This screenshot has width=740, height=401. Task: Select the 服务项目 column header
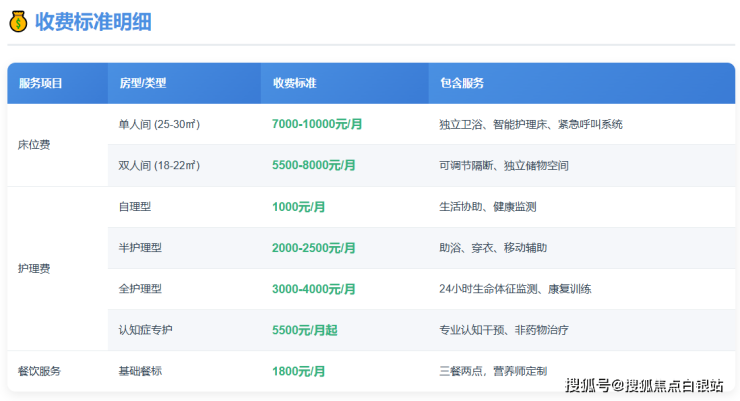click(x=41, y=83)
